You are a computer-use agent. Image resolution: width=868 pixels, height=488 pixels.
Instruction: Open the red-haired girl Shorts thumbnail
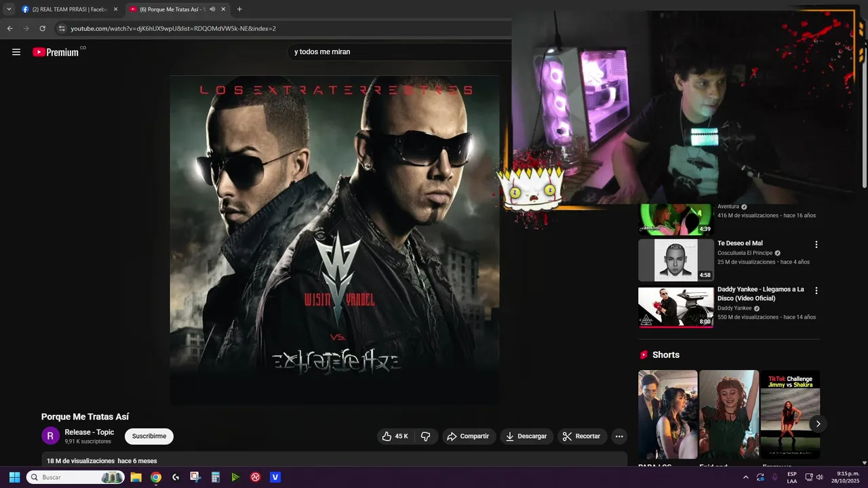pyautogui.click(x=729, y=414)
